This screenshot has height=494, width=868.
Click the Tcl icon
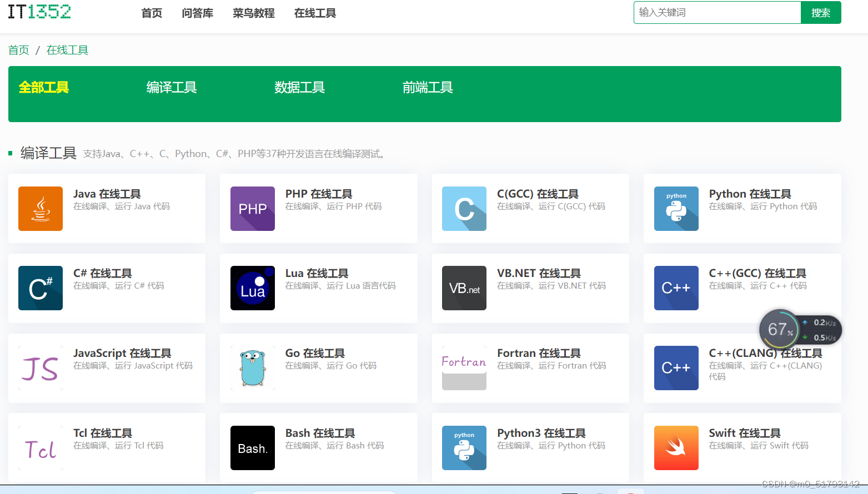41,448
